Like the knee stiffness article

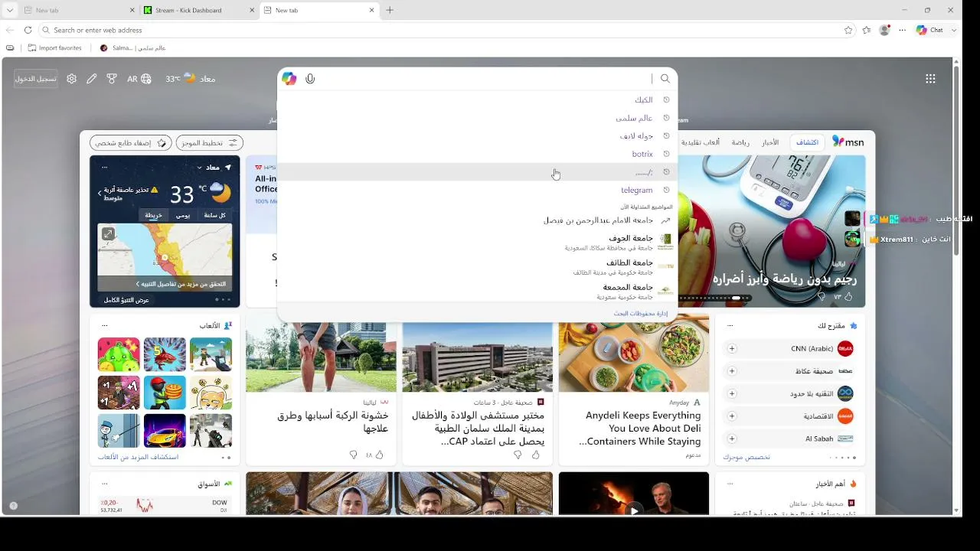379,455
